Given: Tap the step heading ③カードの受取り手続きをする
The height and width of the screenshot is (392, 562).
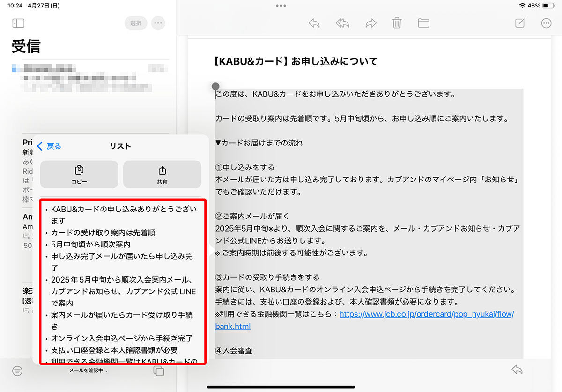Looking at the screenshot, I should [267, 277].
